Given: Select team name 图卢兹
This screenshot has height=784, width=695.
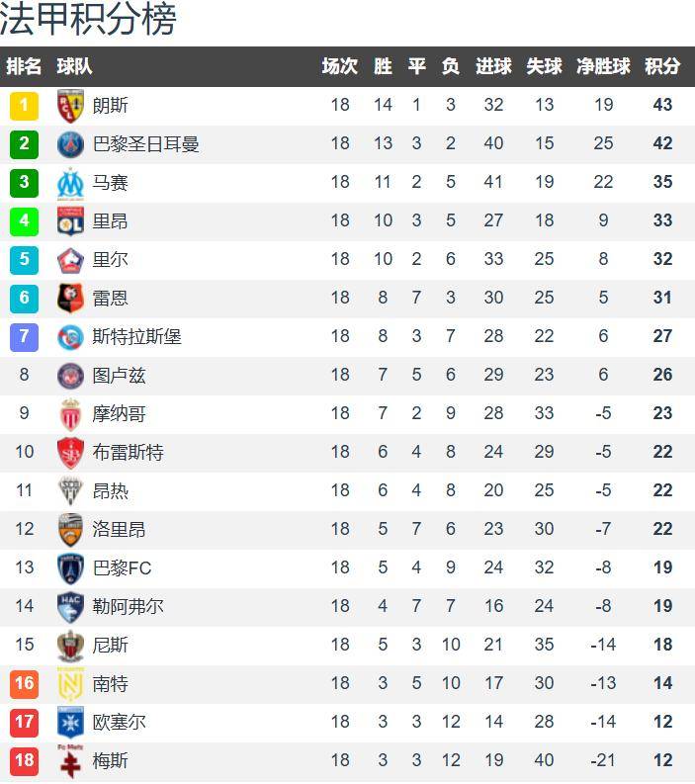Looking at the screenshot, I should point(119,375).
